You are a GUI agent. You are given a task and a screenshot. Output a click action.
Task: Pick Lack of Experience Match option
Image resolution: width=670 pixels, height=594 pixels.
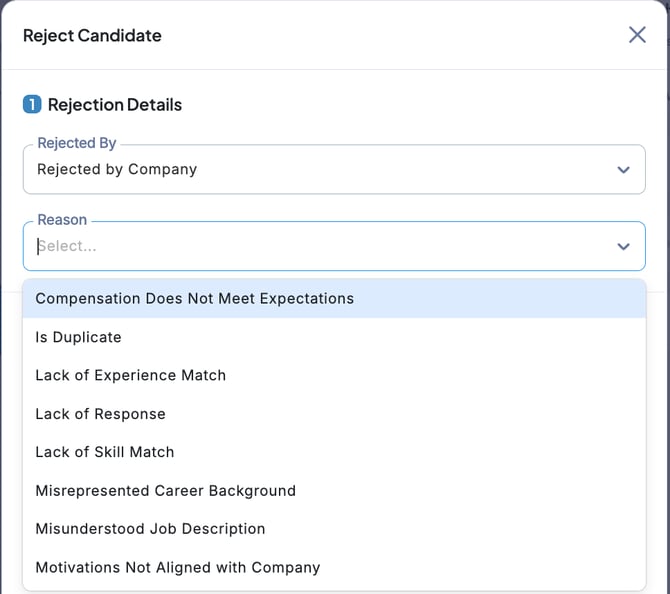(131, 375)
